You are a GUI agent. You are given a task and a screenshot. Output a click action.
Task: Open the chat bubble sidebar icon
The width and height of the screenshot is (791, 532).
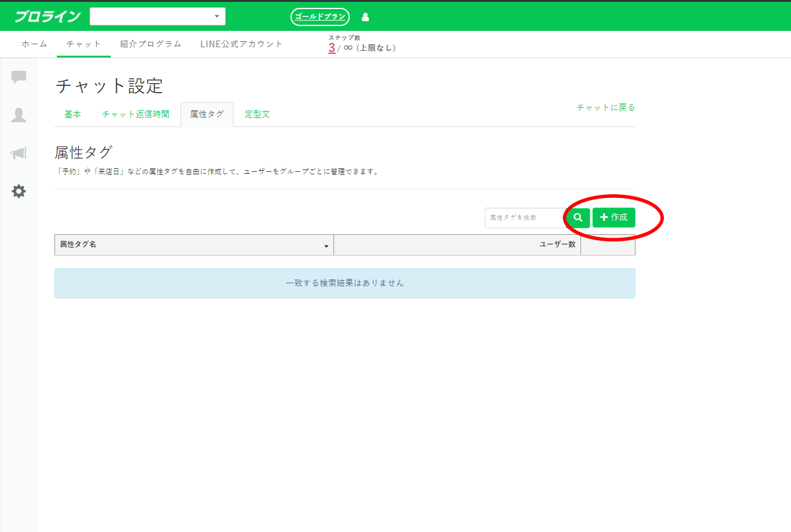coord(19,77)
